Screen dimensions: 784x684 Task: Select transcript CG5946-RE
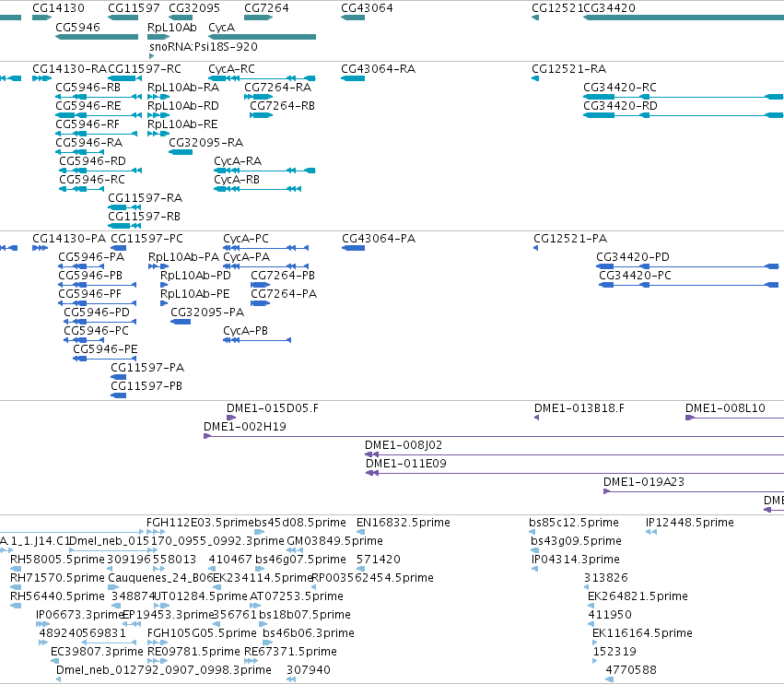click(88, 106)
